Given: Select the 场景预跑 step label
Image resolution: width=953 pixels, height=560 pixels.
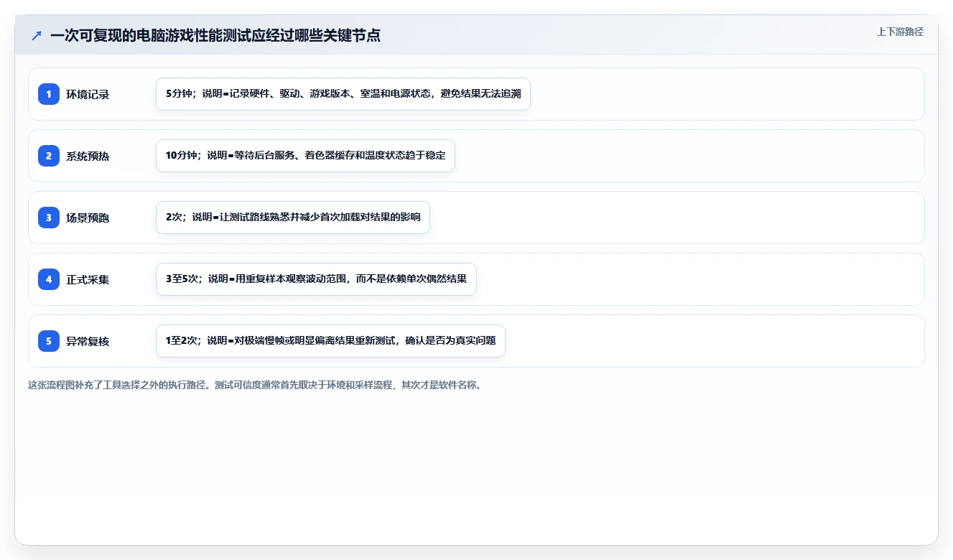Looking at the screenshot, I should [88, 218].
